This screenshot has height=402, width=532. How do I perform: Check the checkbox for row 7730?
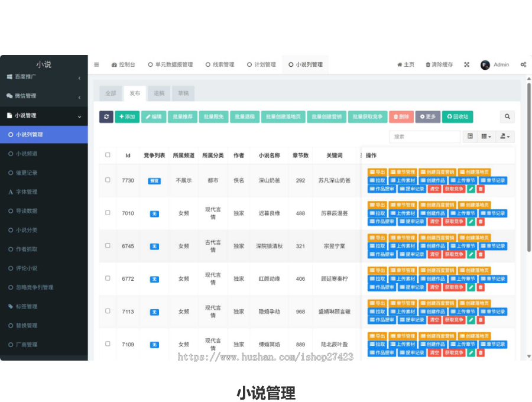(108, 180)
